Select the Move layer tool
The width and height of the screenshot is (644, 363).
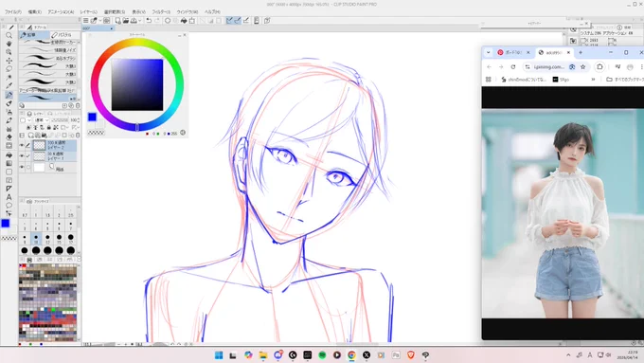tap(9, 61)
